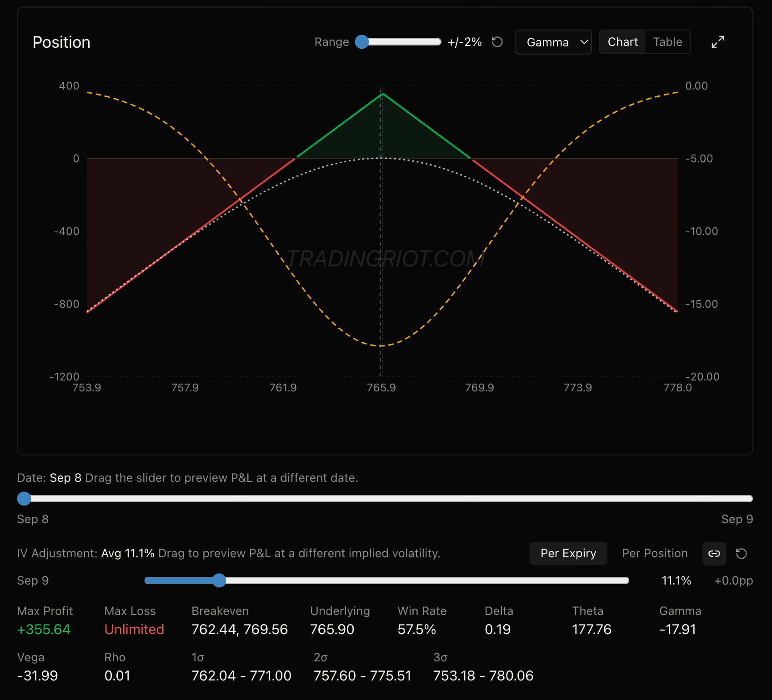Reset the Range slider with the circular arrow icon

point(497,42)
